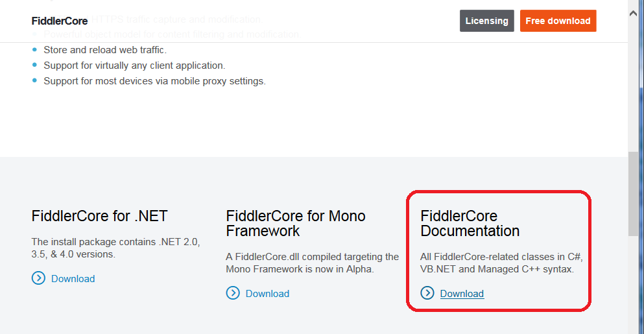Click the mobile proxy settings bullet item

pos(154,81)
